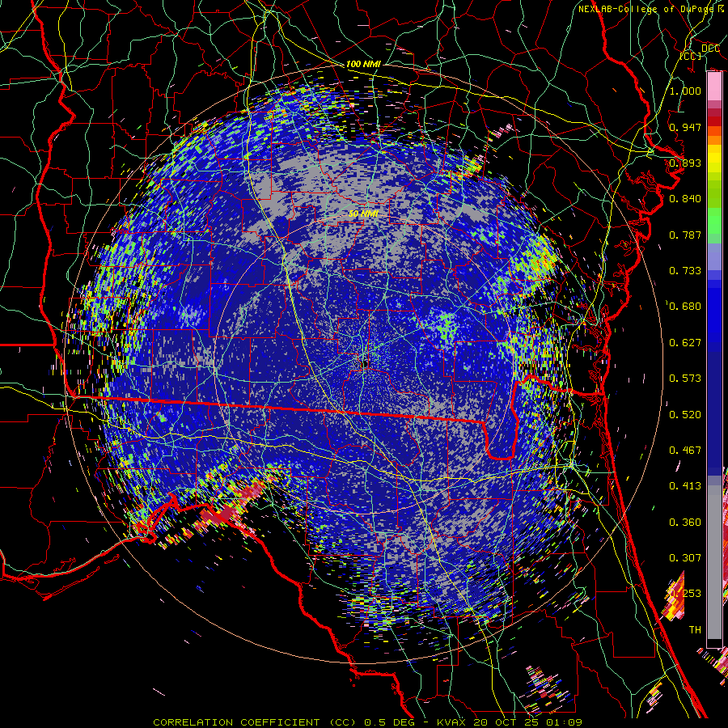
Task: Pick the pink top segment of the color bar
Action: click(x=714, y=86)
